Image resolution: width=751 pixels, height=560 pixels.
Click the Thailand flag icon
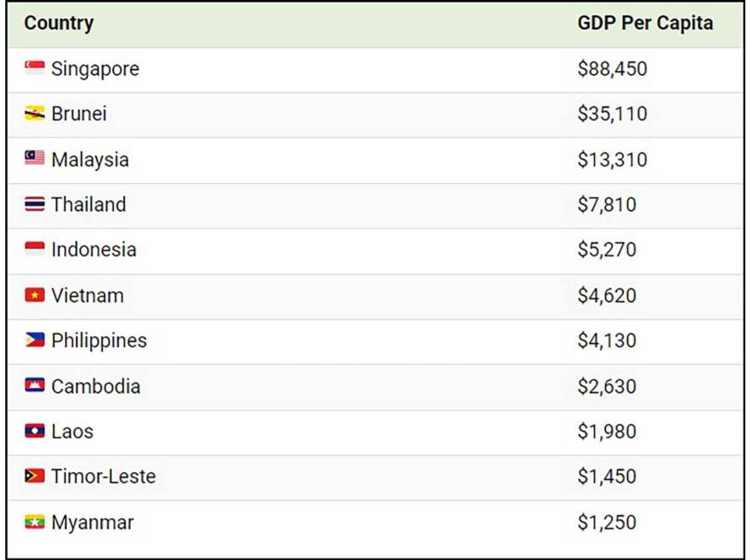click(35, 204)
